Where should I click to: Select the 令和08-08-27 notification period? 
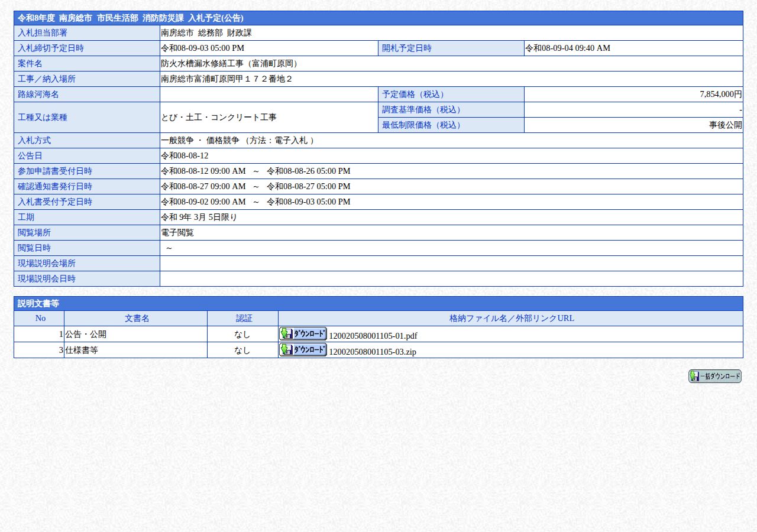[255, 187]
